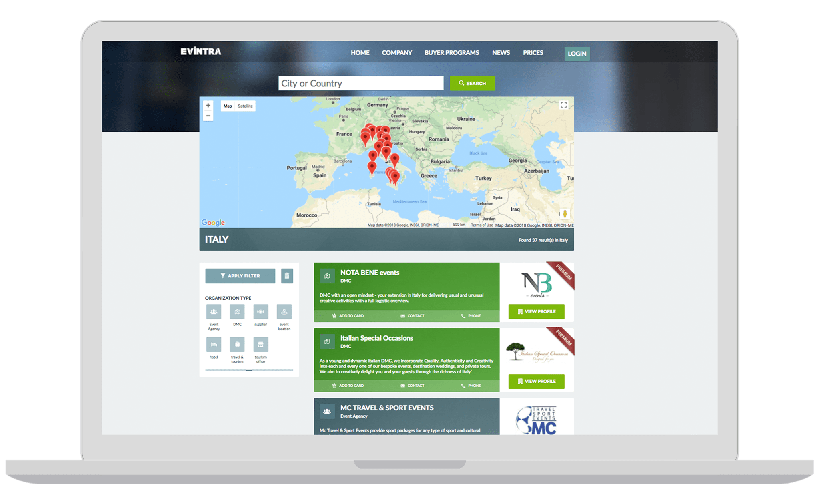Click the Login button
This screenshot has height=504, width=819.
tap(577, 54)
